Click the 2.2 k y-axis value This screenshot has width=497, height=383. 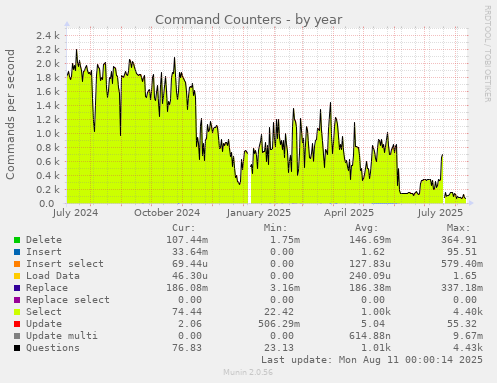click(x=48, y=50)
